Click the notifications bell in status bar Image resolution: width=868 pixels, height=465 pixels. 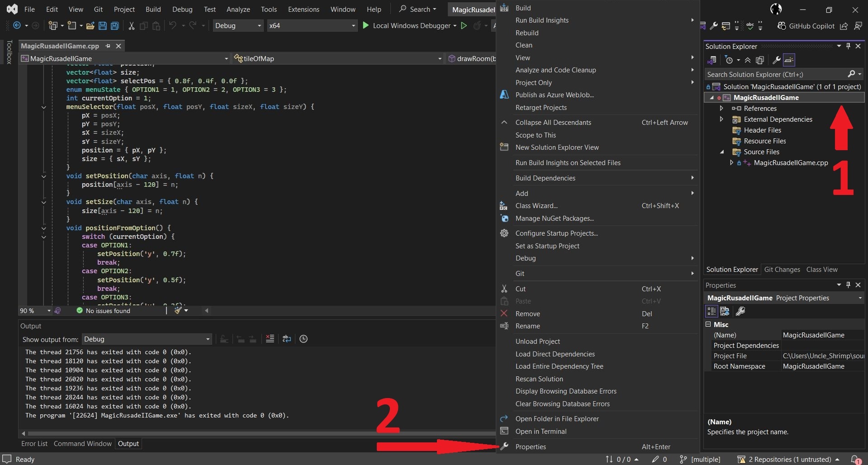point(855,459)
